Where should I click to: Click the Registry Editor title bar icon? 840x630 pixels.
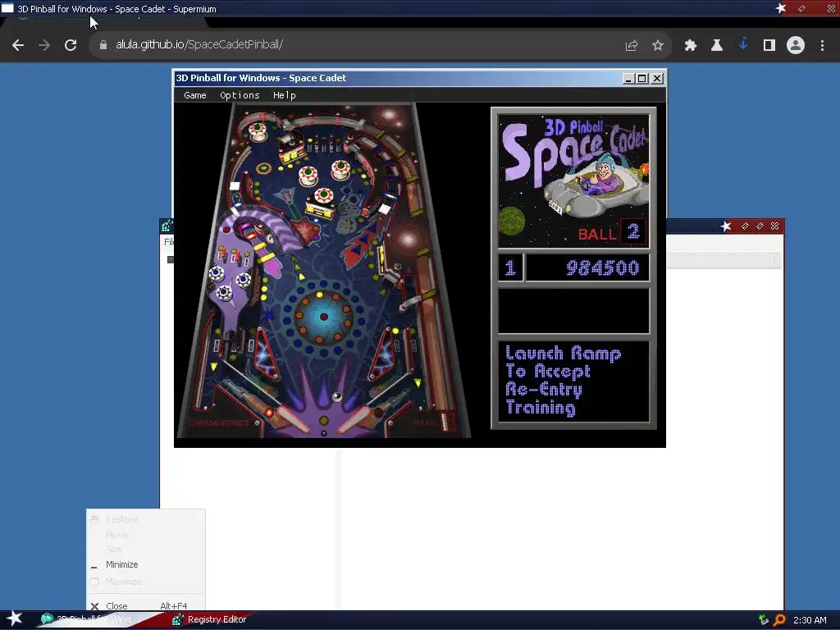coord(167,226)
